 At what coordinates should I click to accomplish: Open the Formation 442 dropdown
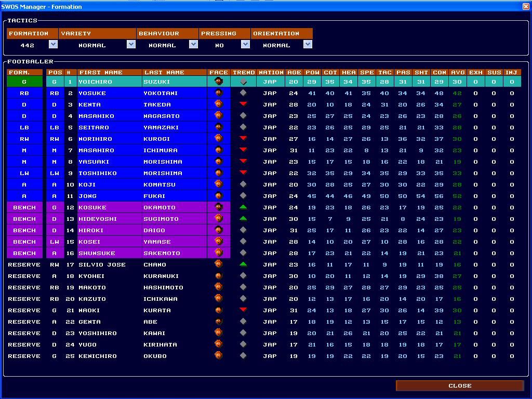53,45
